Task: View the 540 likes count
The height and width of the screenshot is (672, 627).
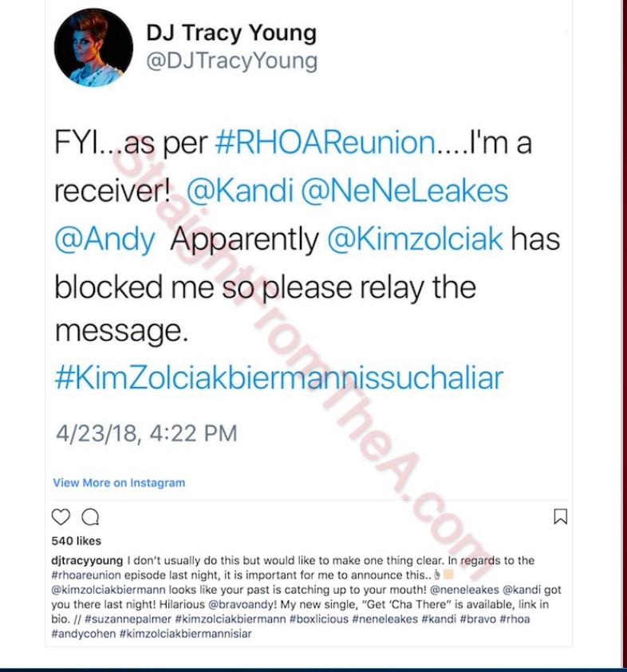Action: point(77,541)
